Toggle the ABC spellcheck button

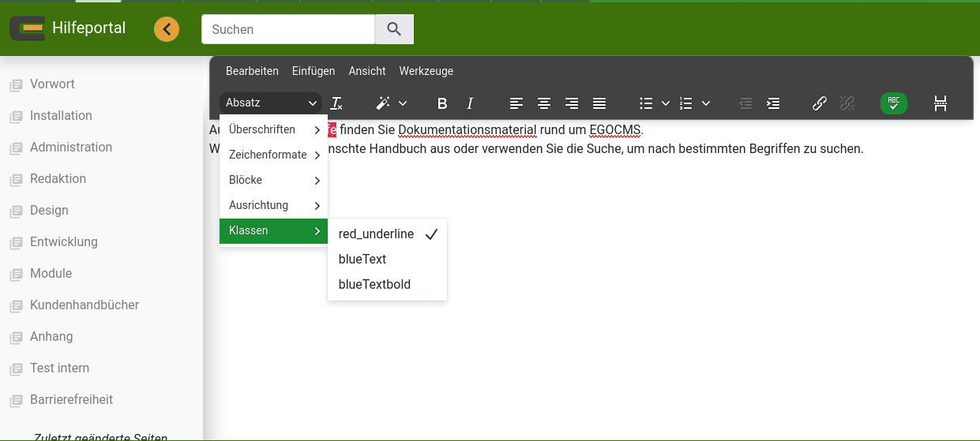894,103
